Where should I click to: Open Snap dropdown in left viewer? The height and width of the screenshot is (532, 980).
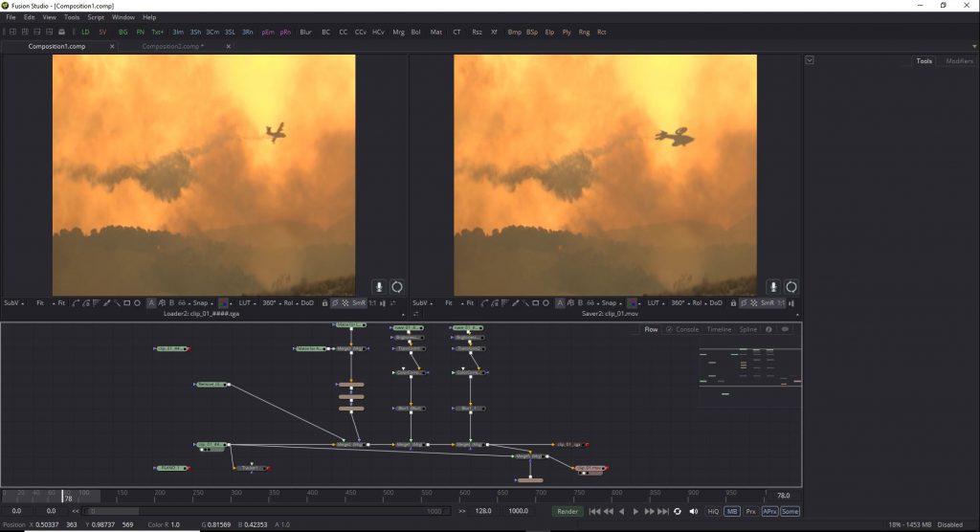(203, 303)
